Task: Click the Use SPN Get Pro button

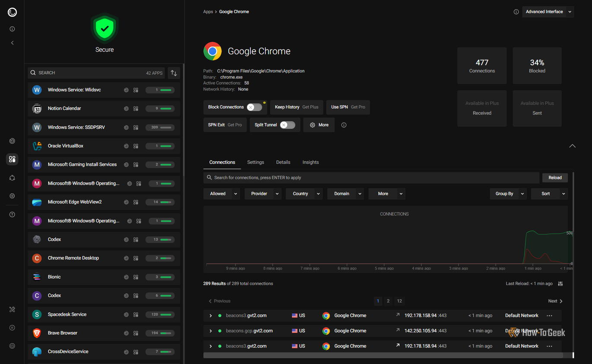Action: (x=348, y=107)
